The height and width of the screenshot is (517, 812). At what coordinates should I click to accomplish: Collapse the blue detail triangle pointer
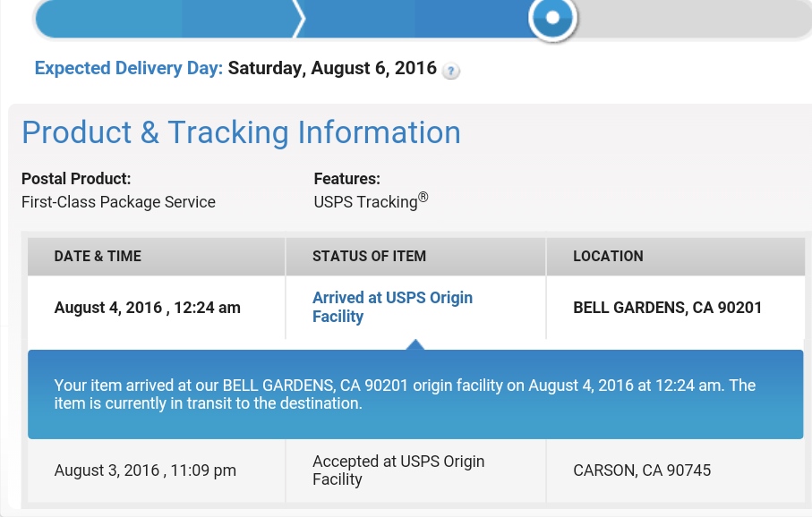tap(415, 344)
